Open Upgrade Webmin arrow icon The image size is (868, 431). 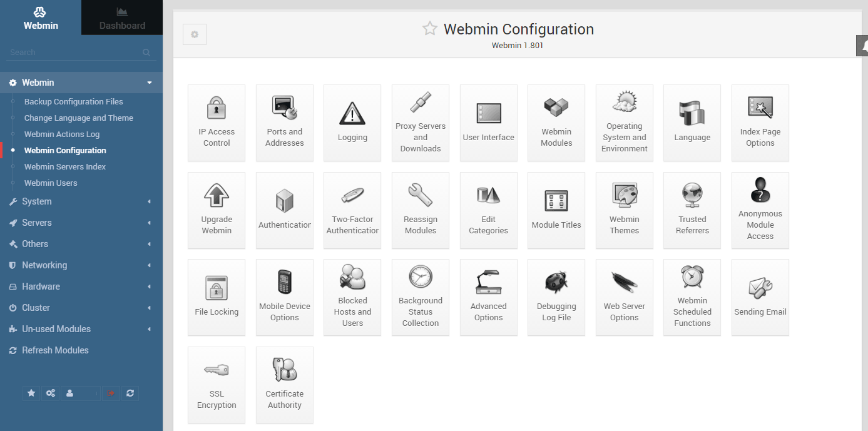217,210
